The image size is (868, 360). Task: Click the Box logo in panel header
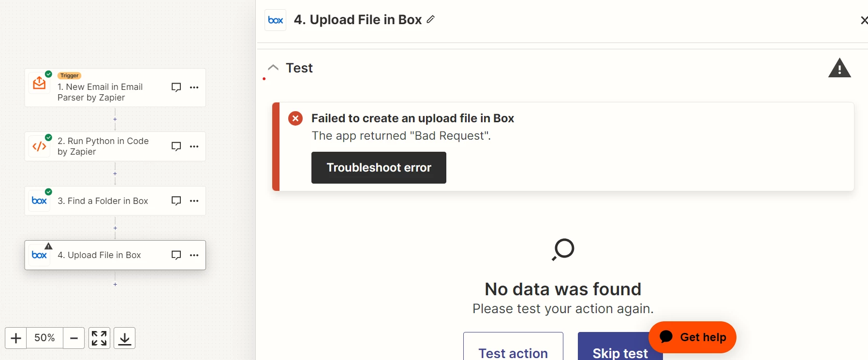click(x=276, y=20)
